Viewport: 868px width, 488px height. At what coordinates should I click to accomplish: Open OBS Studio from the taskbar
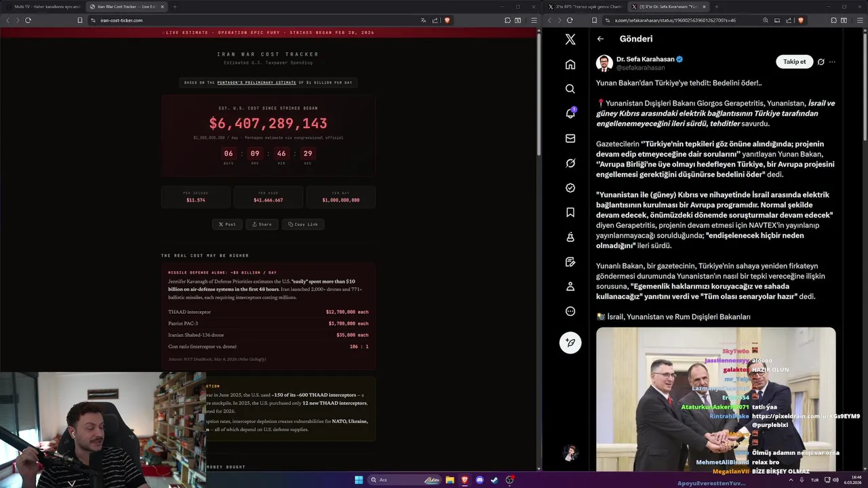(x=509, y=480)
